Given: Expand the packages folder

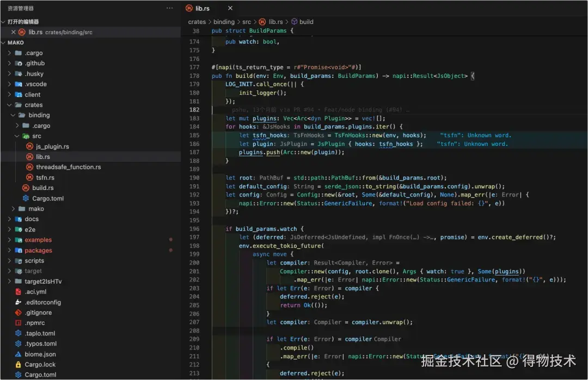Looking at the screenshot, I should [x=10, y=250].
